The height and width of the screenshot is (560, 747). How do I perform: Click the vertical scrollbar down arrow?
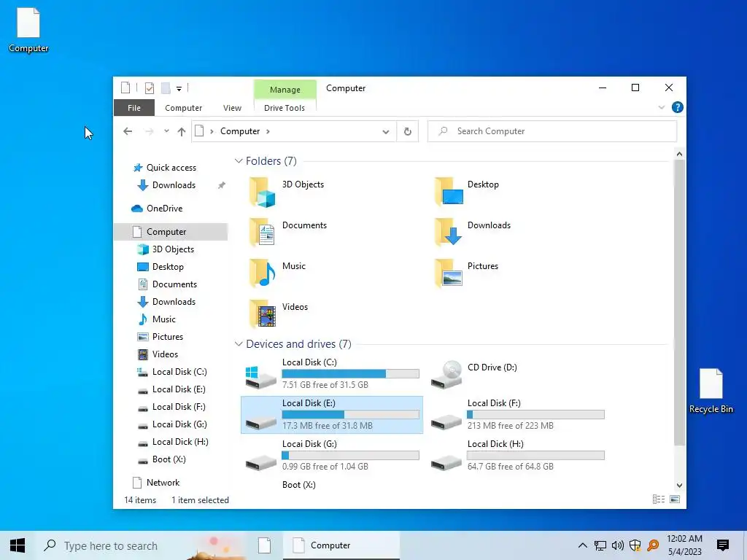679,485
